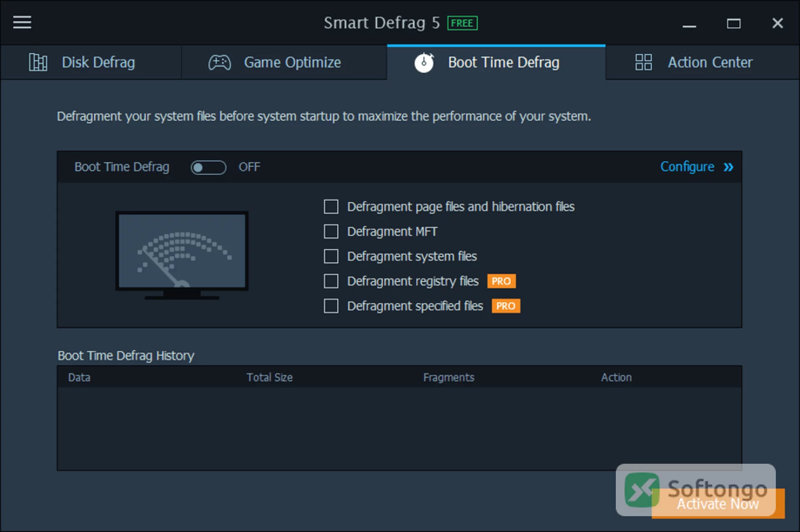The width and height of the screenshot is (800, 532).
Task: Open the Configure link
Action: [687, 167]
